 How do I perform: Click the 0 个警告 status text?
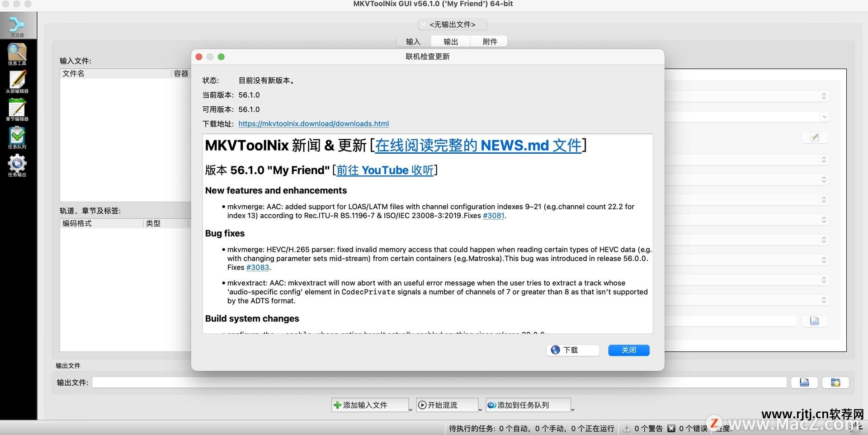pyautogui.click(x=648, y=428)
